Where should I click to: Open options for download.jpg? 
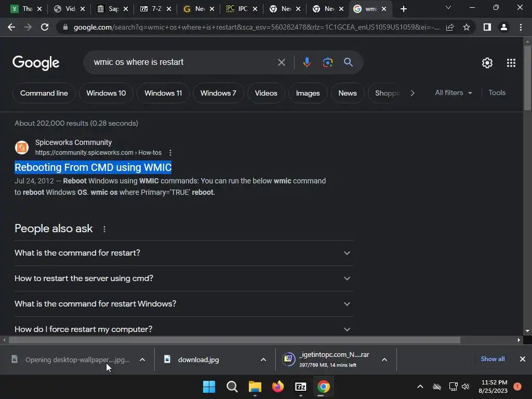pos(263,360)
